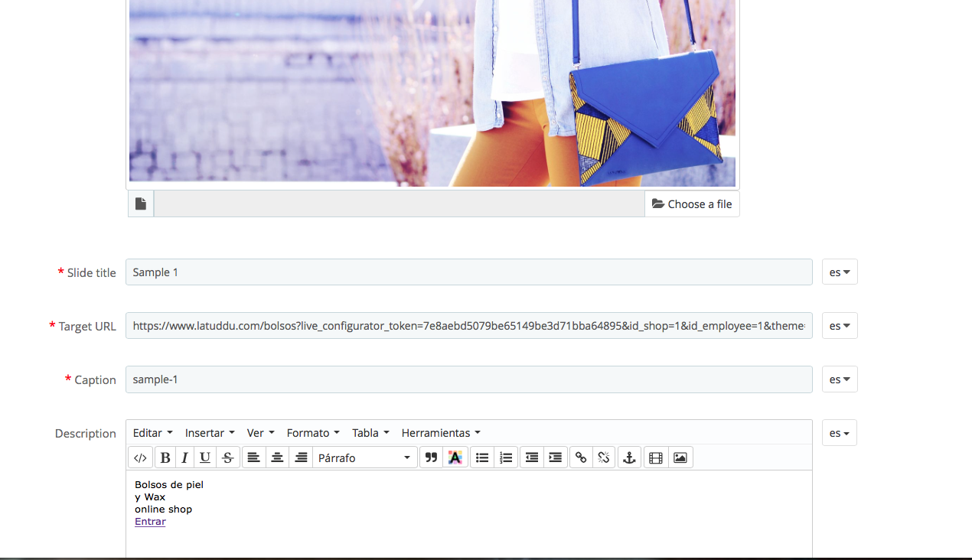972x560 pixels.
Task: Open the Herramientas menu
Action: pyautogui.click(x=441, y=432)
